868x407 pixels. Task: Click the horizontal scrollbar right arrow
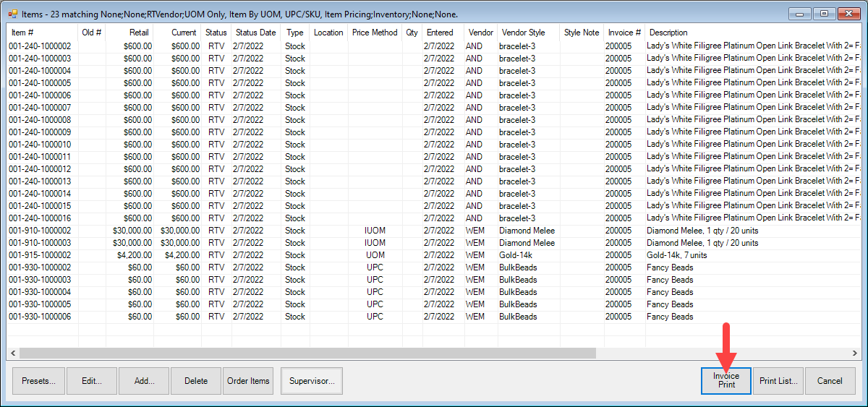pos(856,354)
